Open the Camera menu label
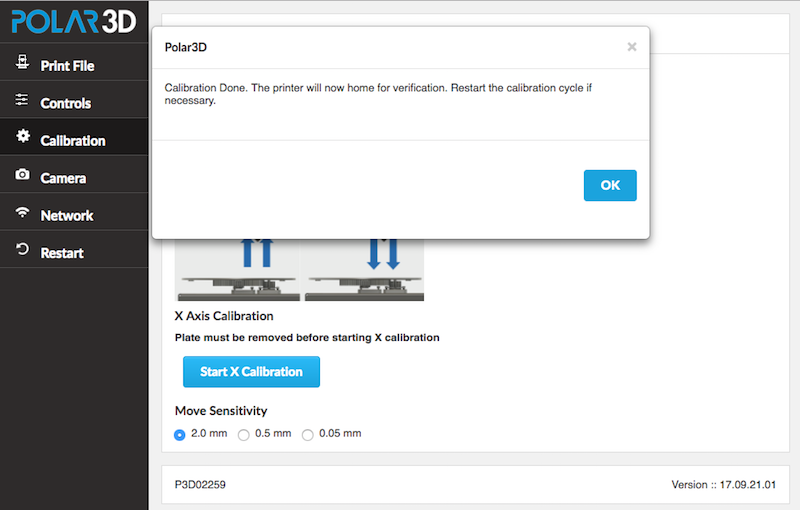Viewport: 800px width, 510px height. click(63, 178)
